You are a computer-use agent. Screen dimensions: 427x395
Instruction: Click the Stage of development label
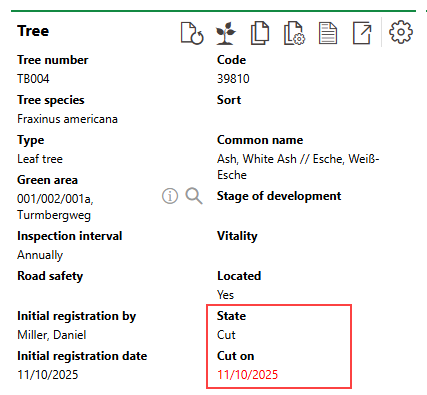click(279, 196)
